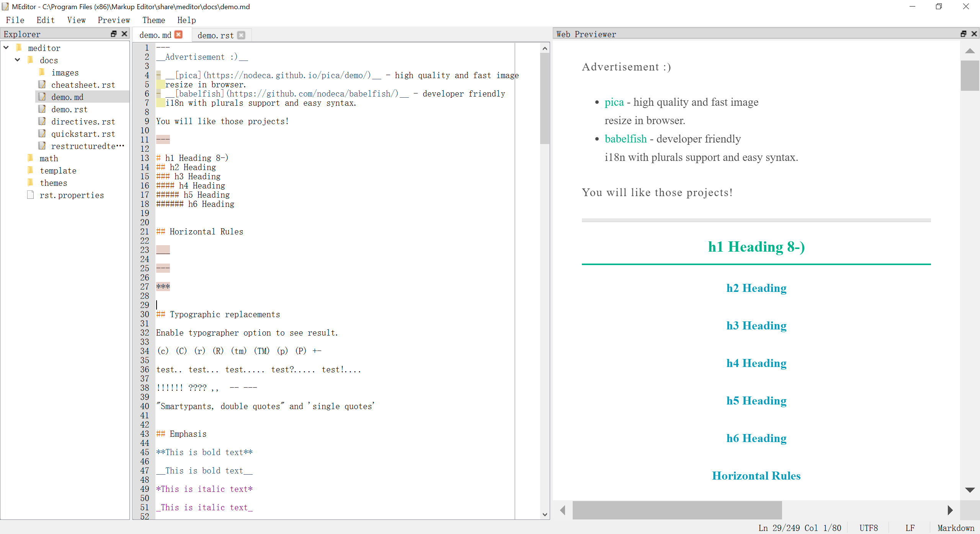Viewport: 980px width, 534px height.
Task: Close the Web Previewer panel
Action: click(x=974, y=34)
